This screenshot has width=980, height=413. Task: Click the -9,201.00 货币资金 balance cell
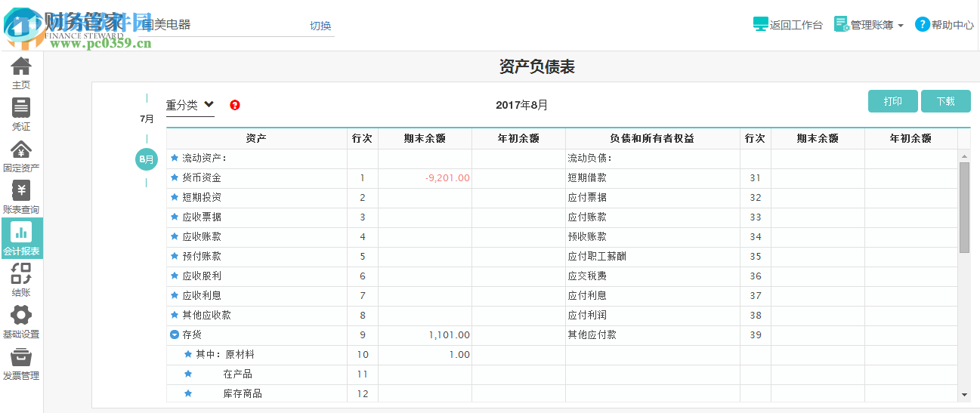click(425, 178)
